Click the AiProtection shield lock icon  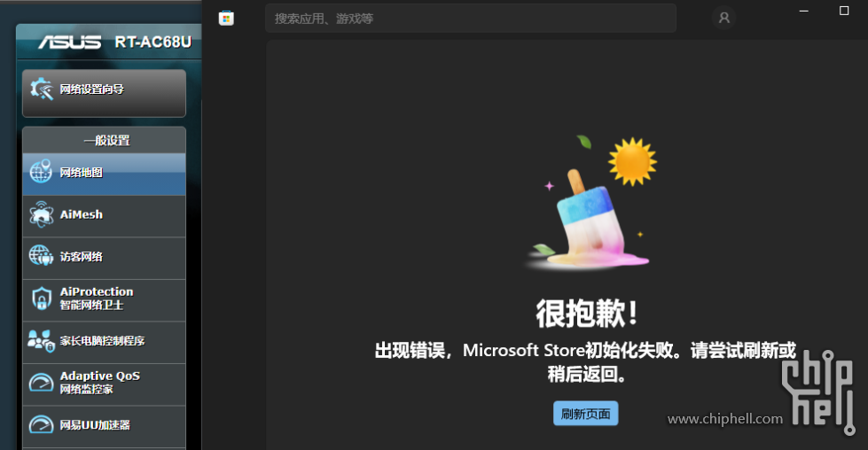click(x=41, y=299)
